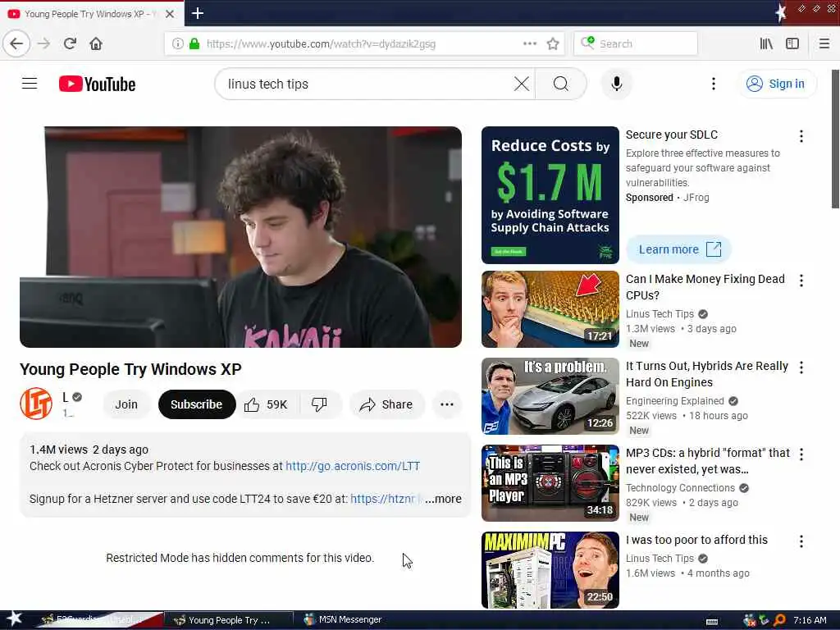Open Technology Connections channel name

tap(680, 487)
